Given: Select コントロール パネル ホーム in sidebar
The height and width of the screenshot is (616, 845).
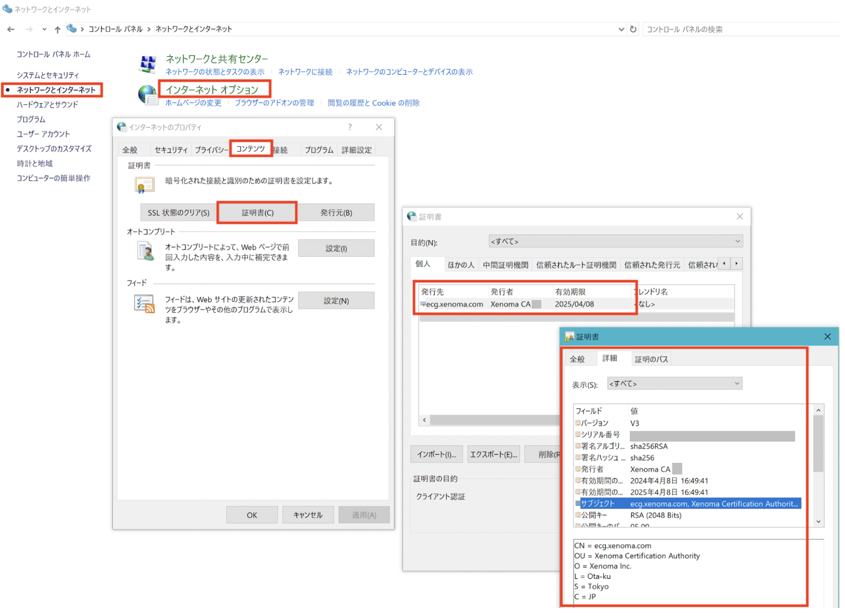Looking at the screenshot, I should tap(54, 55).
